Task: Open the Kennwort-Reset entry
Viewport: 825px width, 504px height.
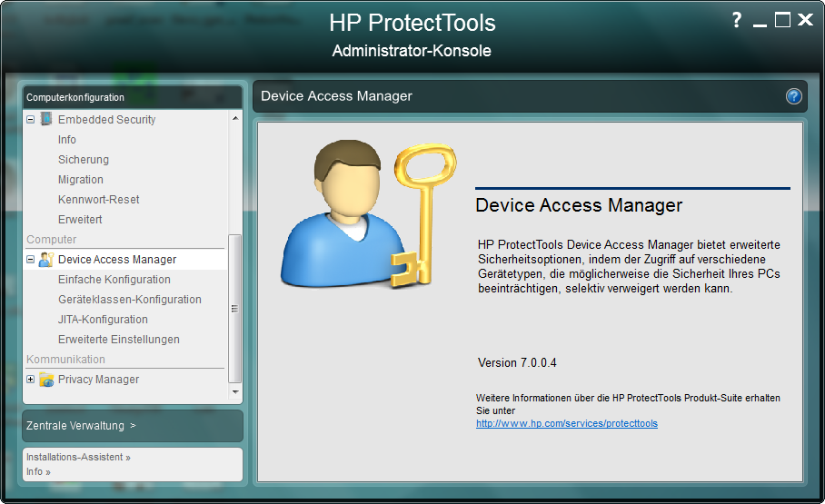Action: [99, 200]
